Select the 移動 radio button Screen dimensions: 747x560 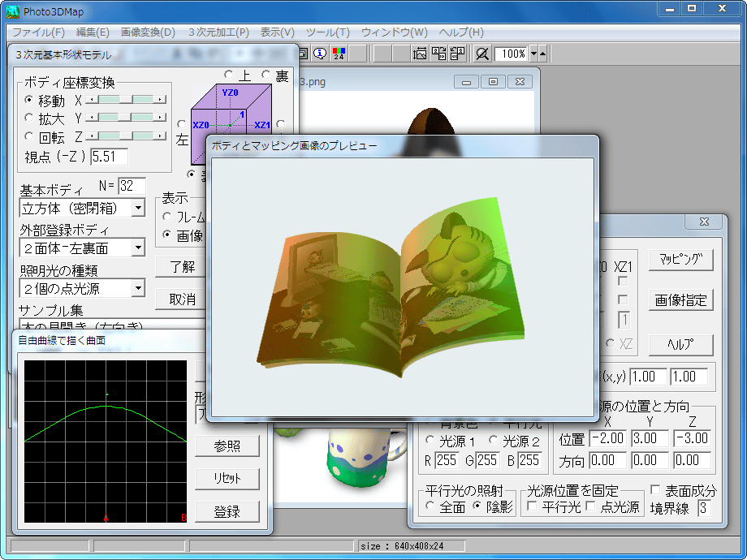pyautogui.click(x=29, y=101)
